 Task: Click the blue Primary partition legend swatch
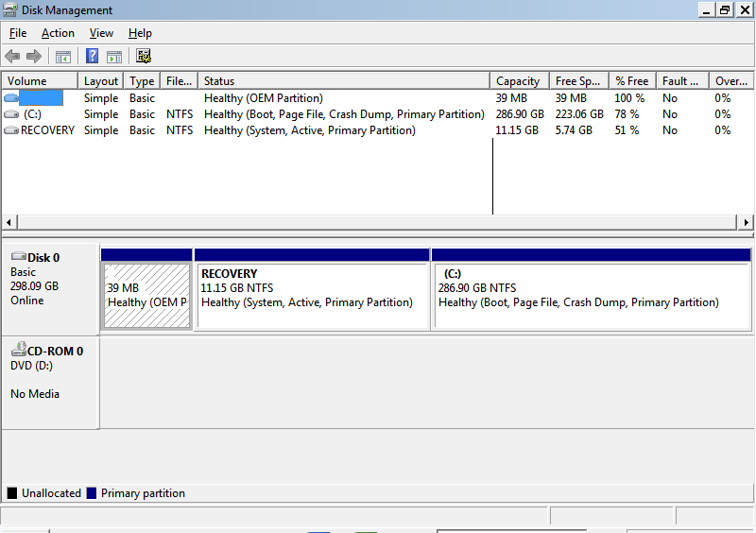point(91,493)
